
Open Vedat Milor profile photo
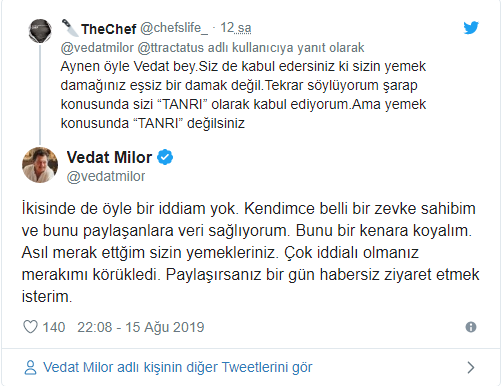click(x=40, y=165)
